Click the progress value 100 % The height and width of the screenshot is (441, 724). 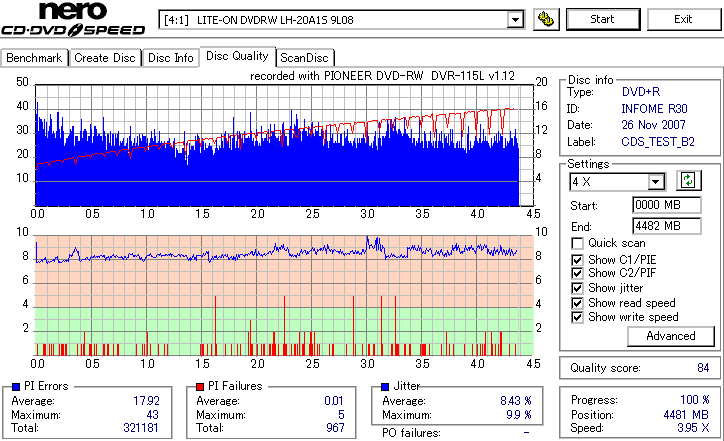coord(694,400)
